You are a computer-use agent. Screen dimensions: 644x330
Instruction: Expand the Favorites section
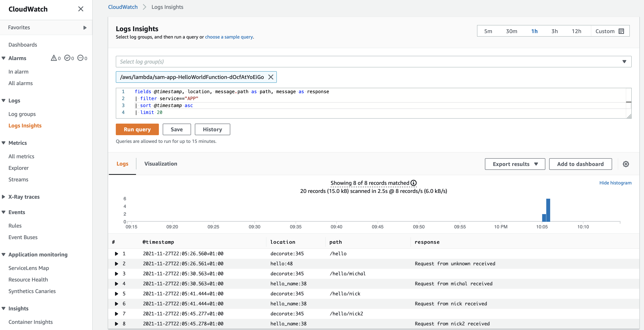point(85,28)
